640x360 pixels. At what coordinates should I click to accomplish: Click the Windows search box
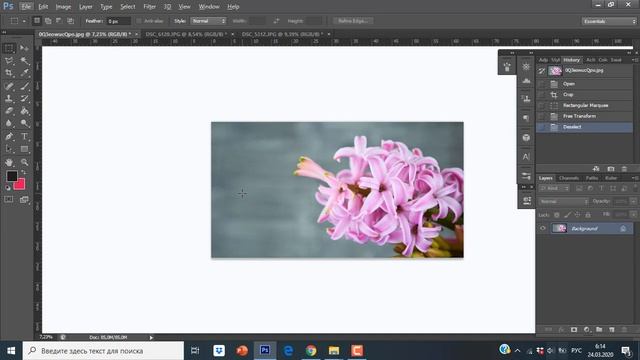103,351
